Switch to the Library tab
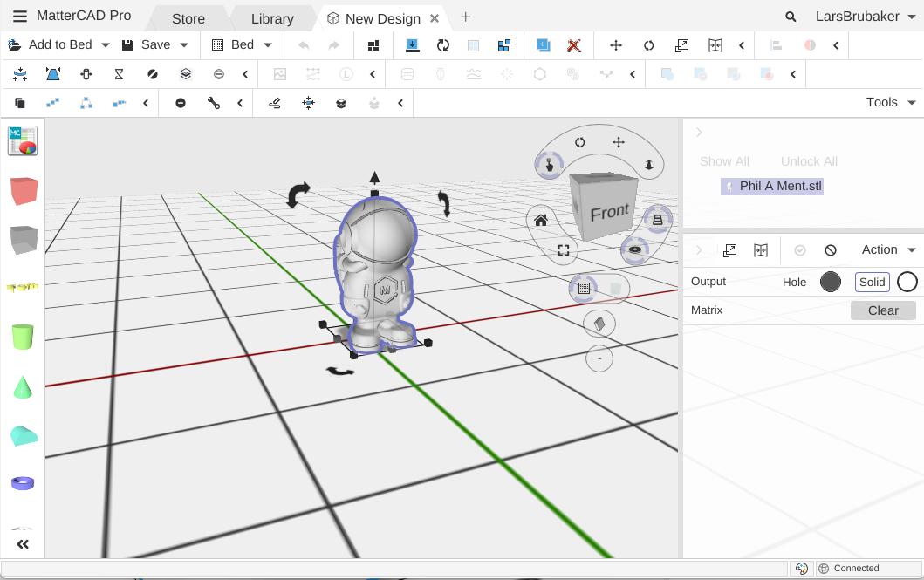Viewport: 924px width, 580px height. (x=272, y=18)
